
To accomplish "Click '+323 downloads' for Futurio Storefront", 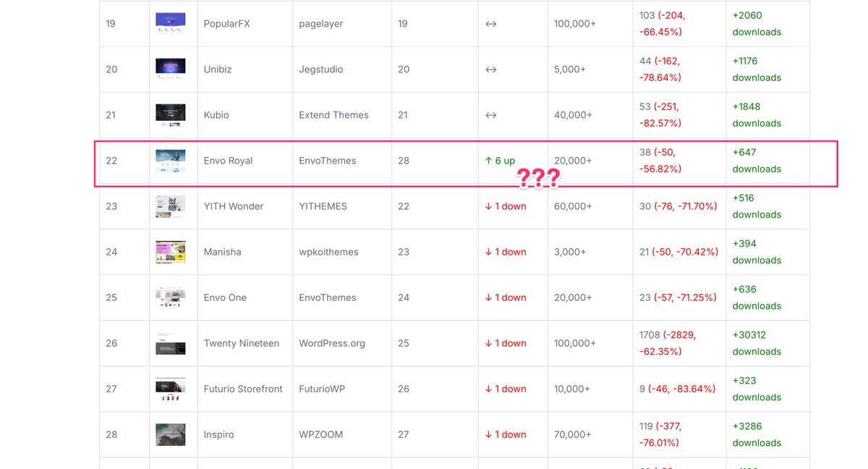I will point(757,389).
